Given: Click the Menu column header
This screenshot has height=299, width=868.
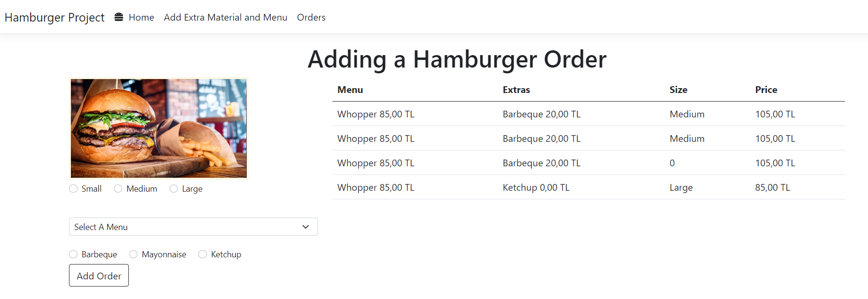Looking at the screenshot, I should point(350,90).
